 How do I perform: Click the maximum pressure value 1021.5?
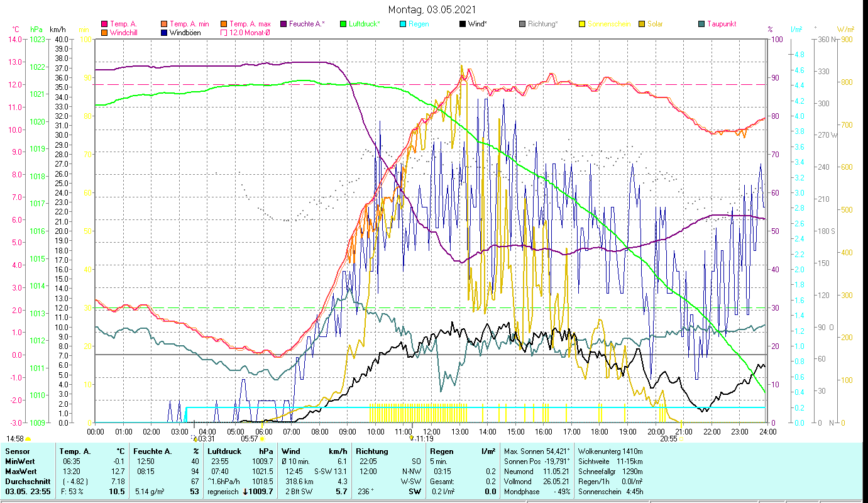coord(263,472)
